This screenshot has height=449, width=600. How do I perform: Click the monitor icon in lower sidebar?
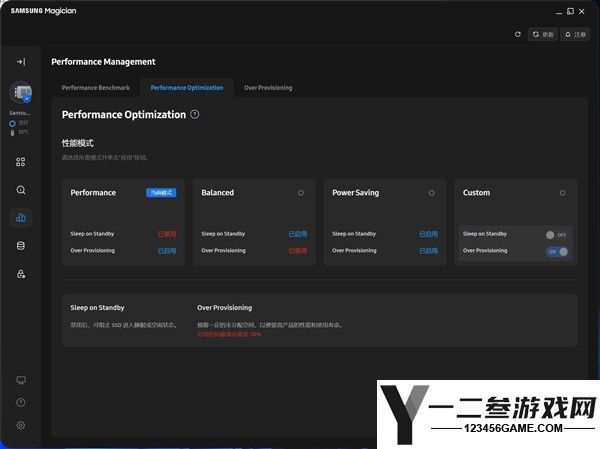pos(21,380)
